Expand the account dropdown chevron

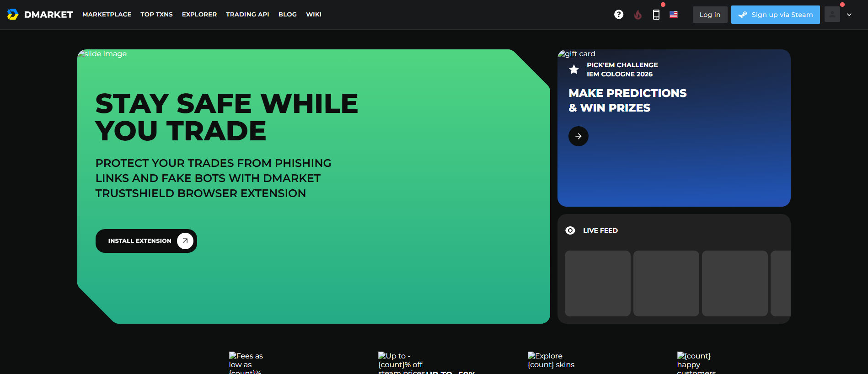(x=849, y=15)
